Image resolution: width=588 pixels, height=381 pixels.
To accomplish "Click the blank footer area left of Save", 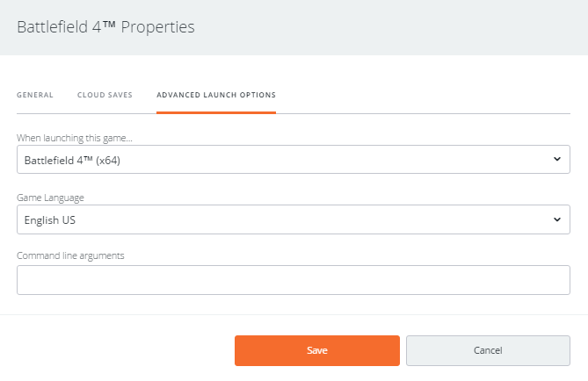I will [114, 350].
